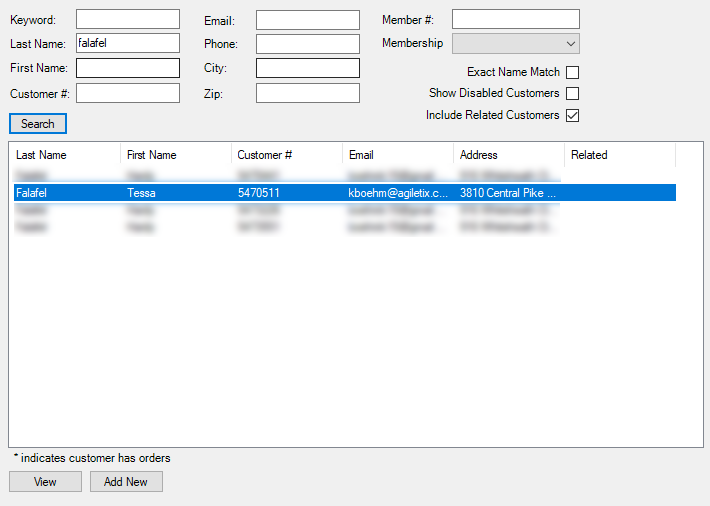The width and height of the screenshot is (710, 506).
Task: Click the Address column header
Action: [508, 155]
